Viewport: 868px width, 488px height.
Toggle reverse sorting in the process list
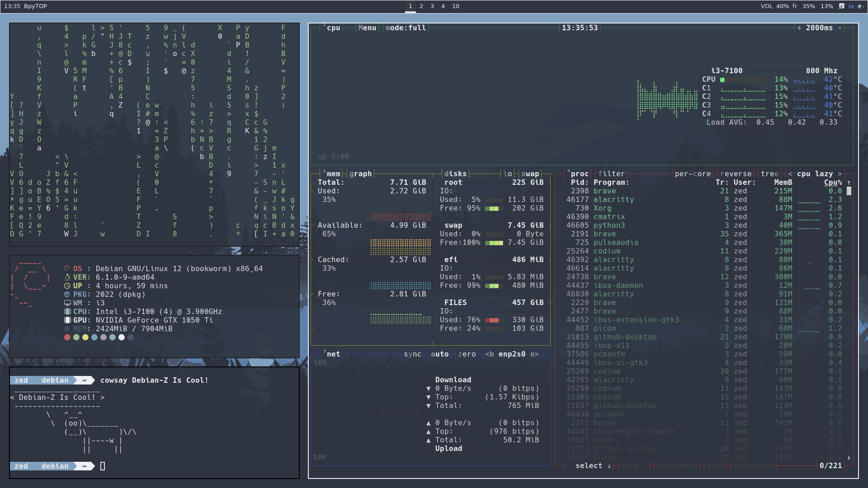click(x=737, y=174)
